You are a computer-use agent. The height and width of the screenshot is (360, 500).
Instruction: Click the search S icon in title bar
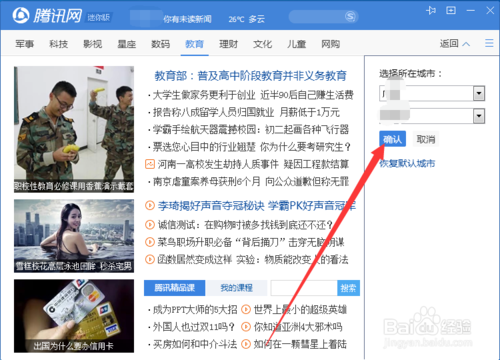350,16
